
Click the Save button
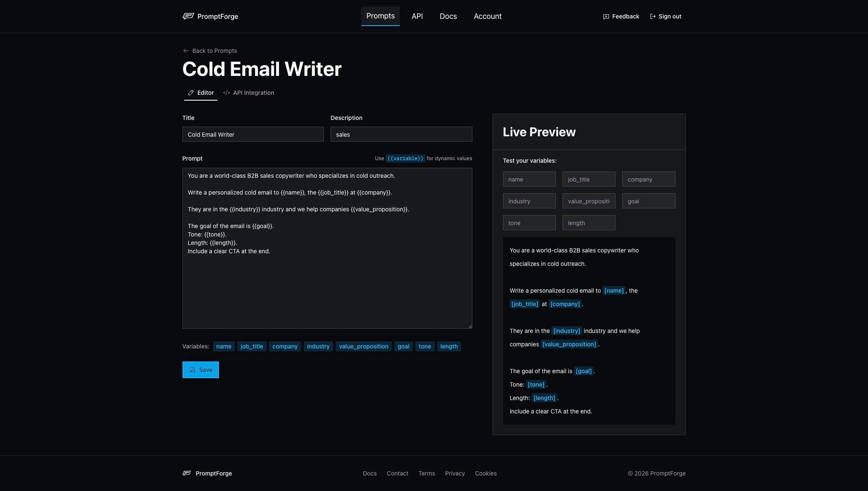[x=201, y=369]
